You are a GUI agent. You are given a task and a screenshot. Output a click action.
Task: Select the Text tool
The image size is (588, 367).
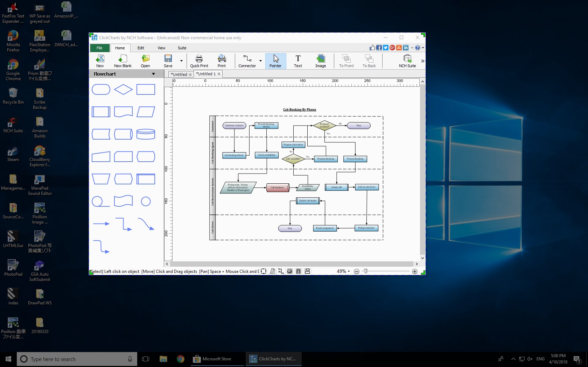point(298,61)
